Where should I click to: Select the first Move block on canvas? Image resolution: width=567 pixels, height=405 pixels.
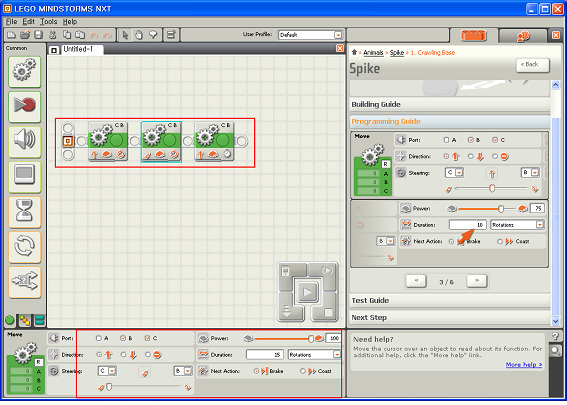point(108,142)
